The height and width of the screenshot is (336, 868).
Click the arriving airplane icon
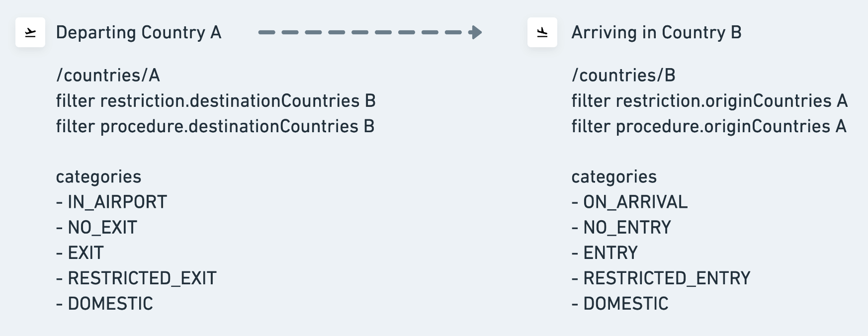542,32
